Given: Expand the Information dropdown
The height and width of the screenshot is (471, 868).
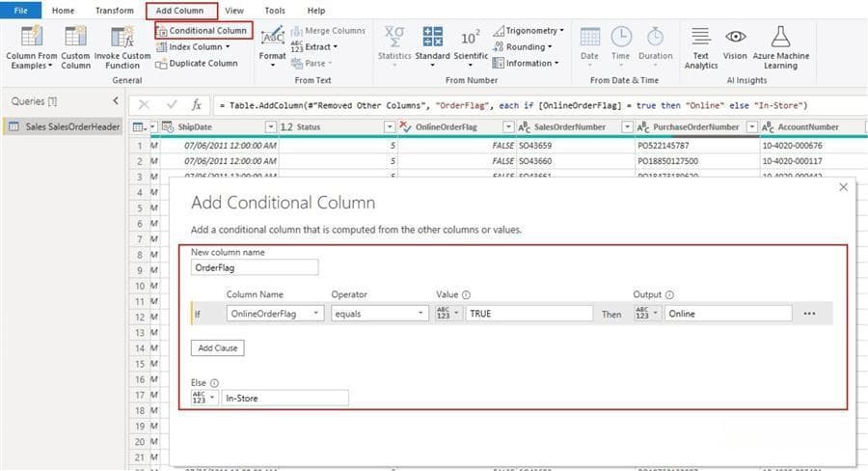Looking at the screenshot, I should [526, 63].
